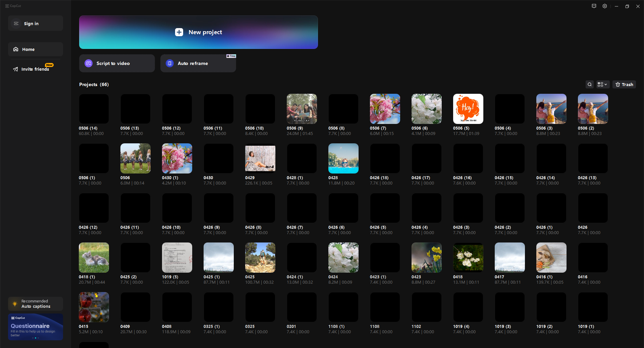Screen dimensions: 644x348
Task: Open project 0416 (1) carrots thumbnail
Action: pos(551,258)
